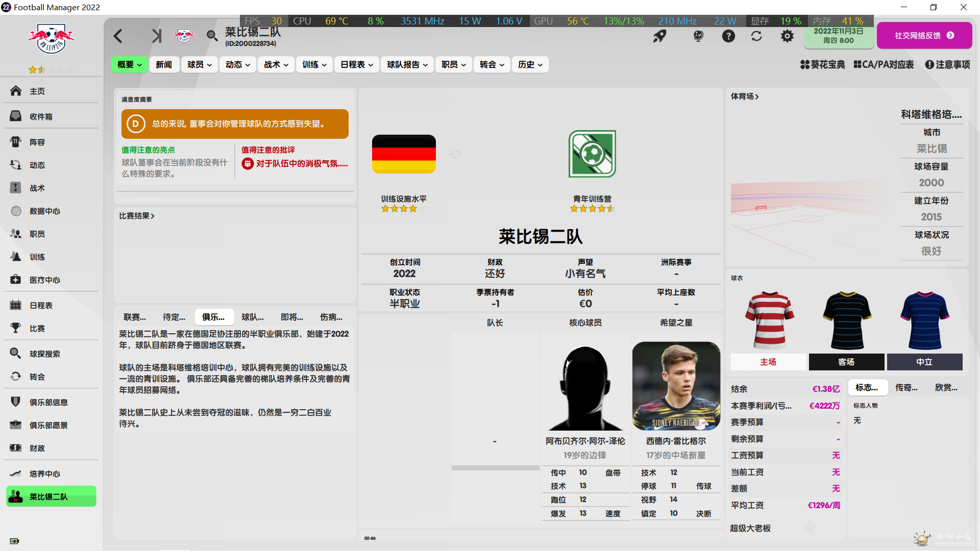Expand the 历史 history dropdown menu
The width and height of the screenshot is (980, 551).
coord(530,64)
